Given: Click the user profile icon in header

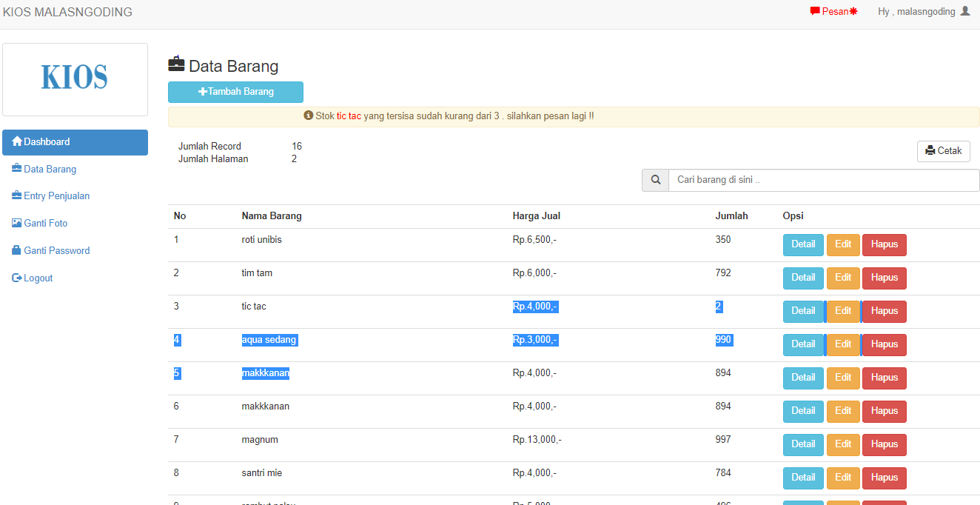Looking at the screenshot, I should (964, 11).
